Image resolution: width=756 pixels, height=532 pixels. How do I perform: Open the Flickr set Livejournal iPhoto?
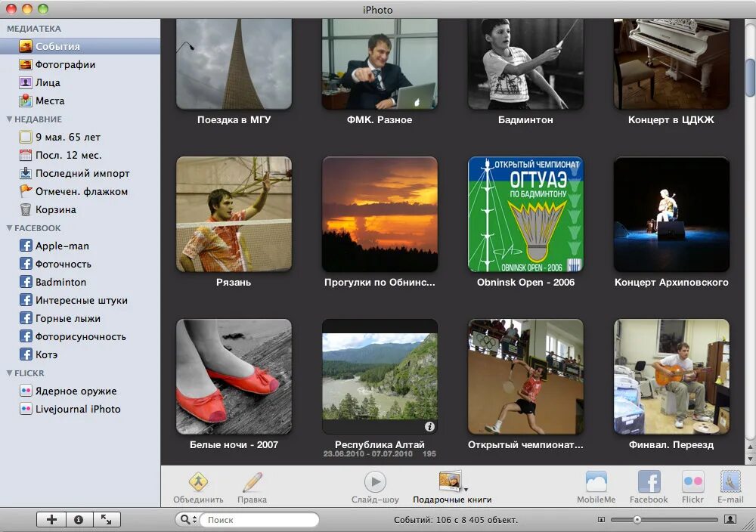click(x=80, y=409)
